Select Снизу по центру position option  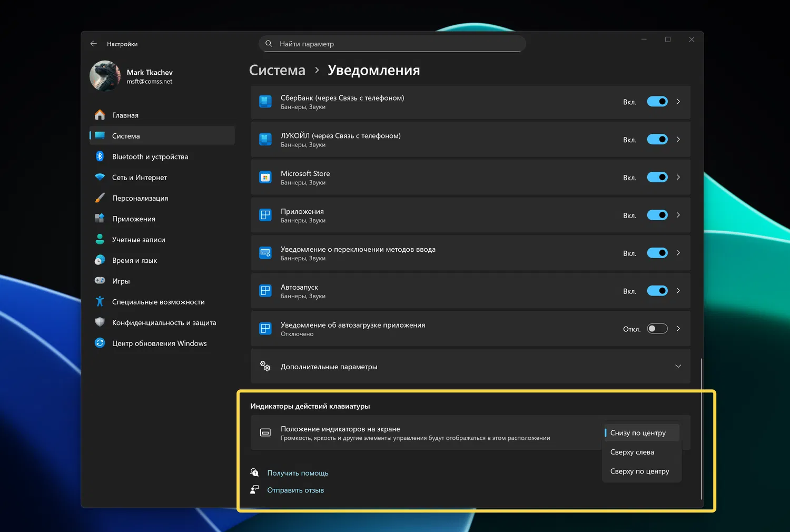pos(641,432)
